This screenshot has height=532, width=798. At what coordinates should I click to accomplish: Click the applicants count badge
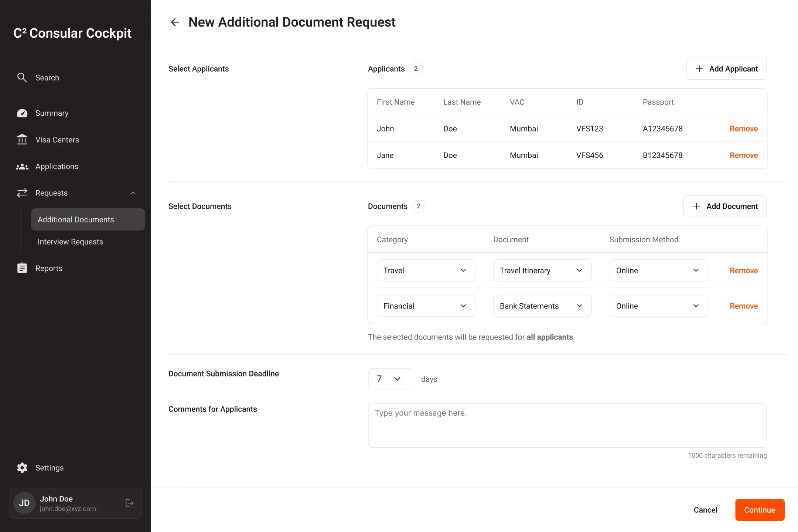click(x=416, y=69)
